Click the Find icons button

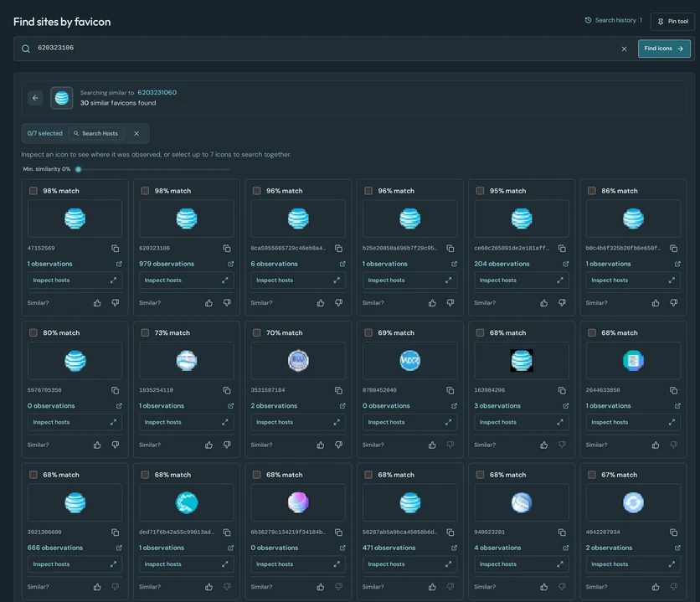(x=664, y=49)
